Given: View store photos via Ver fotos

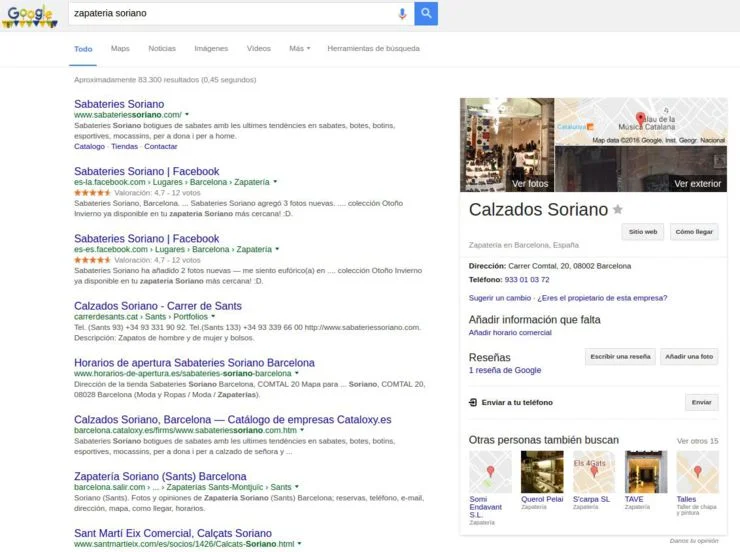Looking at the screenshot, I should (507, 144).
